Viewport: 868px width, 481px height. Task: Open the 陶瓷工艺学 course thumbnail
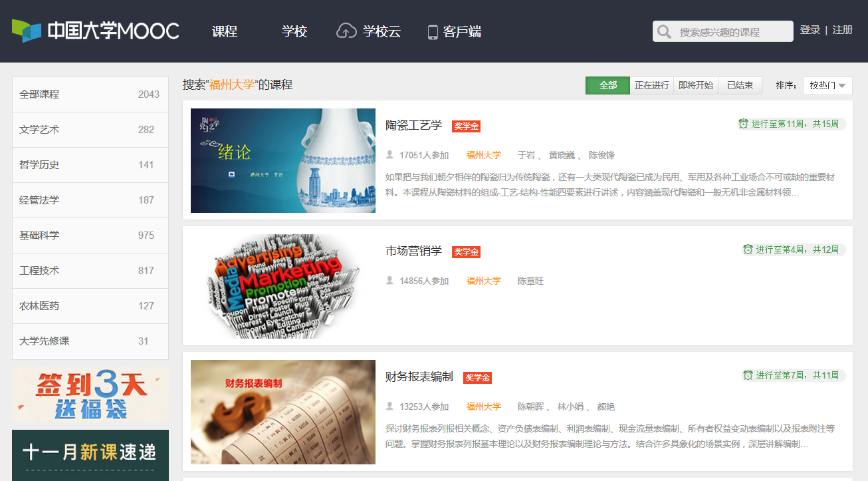click(x=283, y=160)
